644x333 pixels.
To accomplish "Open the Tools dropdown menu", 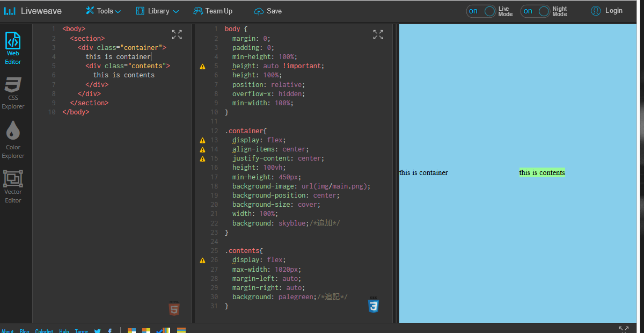I will coord(104,11).
